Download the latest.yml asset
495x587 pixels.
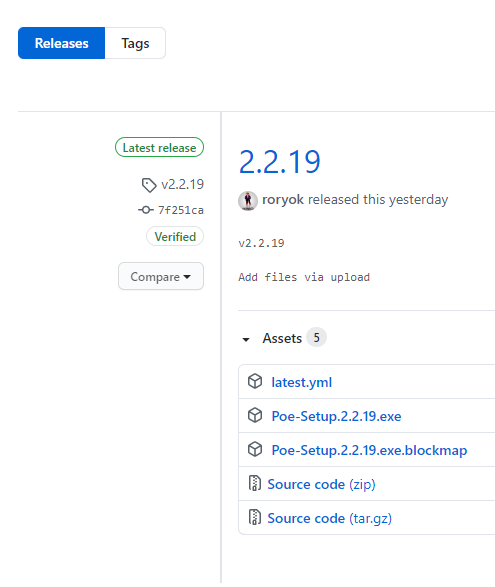[301, 382]
